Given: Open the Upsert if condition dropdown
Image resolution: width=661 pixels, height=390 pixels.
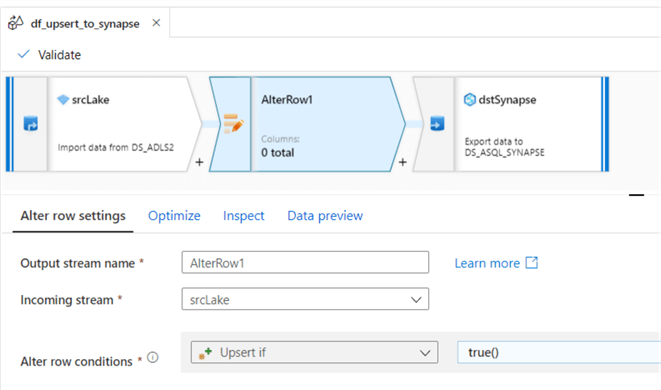Looking at the screenshot, I should [x=314, y=352].
